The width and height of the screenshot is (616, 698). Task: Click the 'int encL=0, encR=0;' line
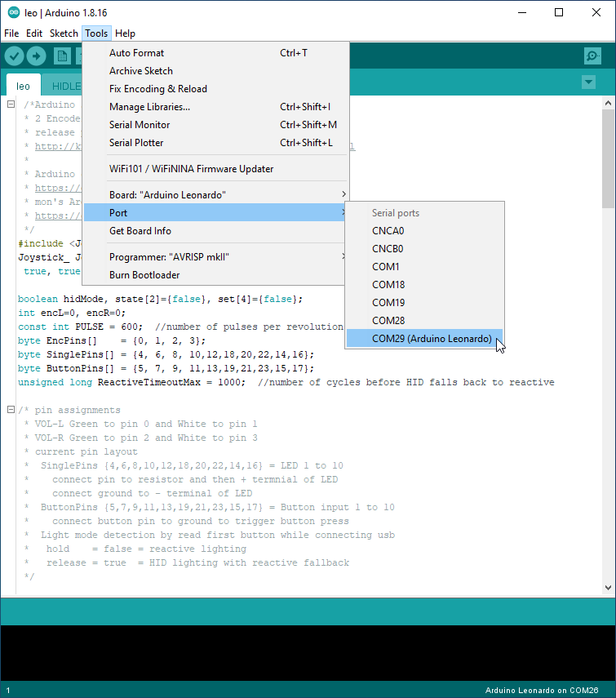[72, 313]
